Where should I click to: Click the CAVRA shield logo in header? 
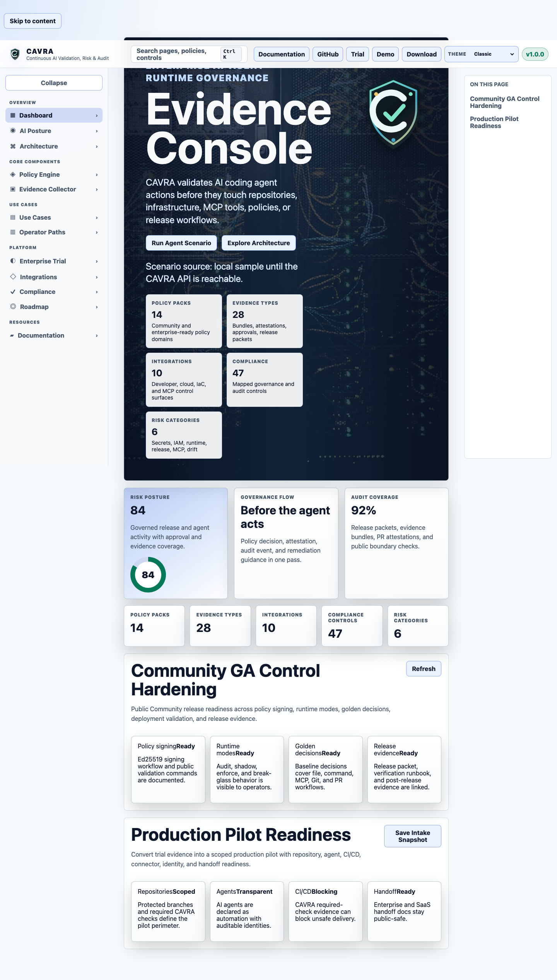click(x=15, y=54)
